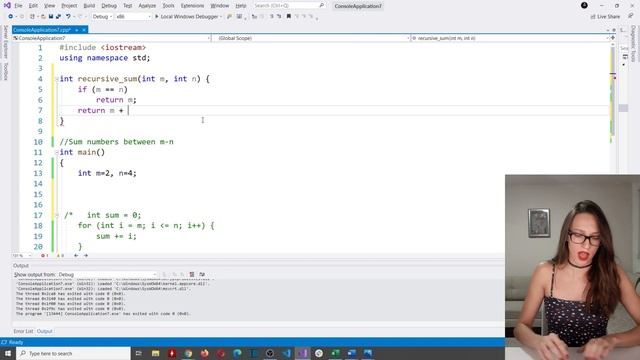Open the Server Explorer side tab
Image resolution: width=640 pixels, height=360 pixels.
click(5, 42)
